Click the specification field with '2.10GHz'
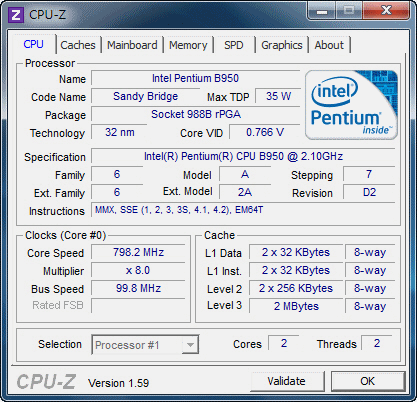 click(243, 156)
